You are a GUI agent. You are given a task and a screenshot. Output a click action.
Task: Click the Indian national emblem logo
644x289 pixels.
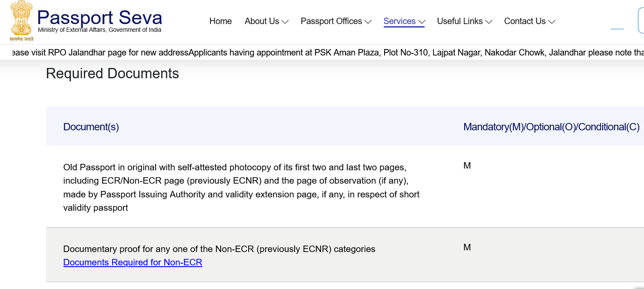pos(22,21)
